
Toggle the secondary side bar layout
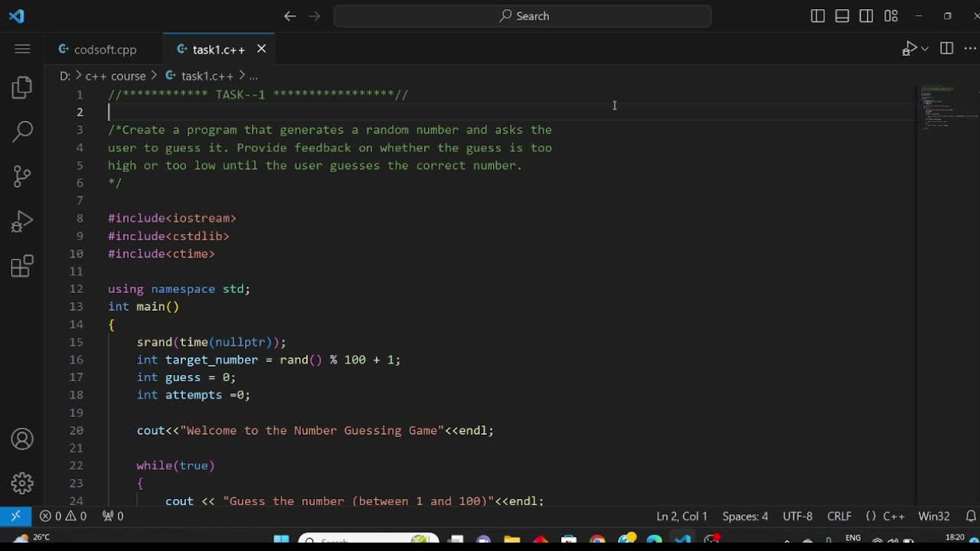tap(867, 16)
